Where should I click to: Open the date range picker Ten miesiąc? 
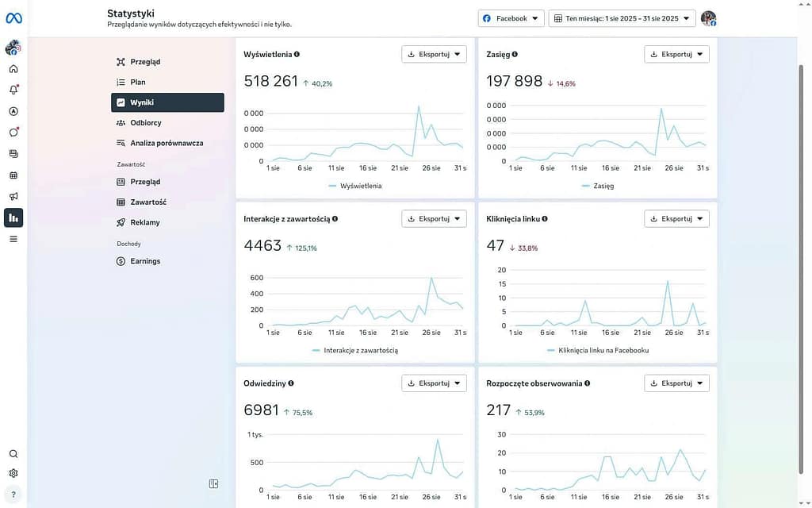tap(622, 18)
